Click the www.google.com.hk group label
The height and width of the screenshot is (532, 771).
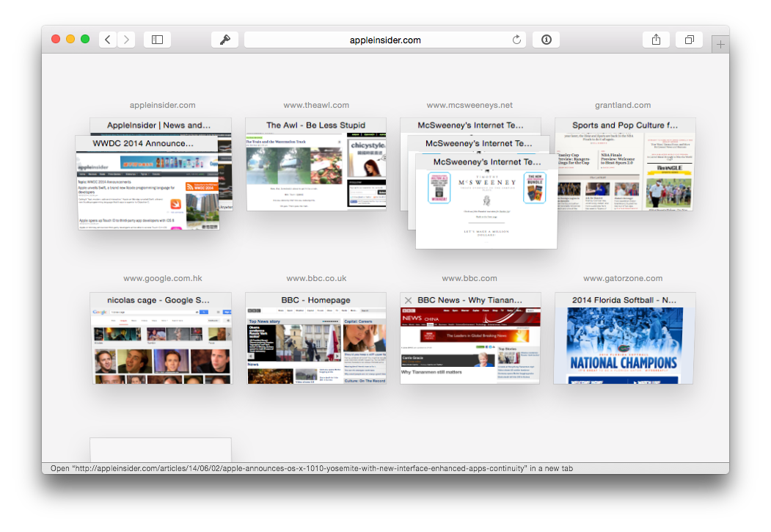coord(163,278)
